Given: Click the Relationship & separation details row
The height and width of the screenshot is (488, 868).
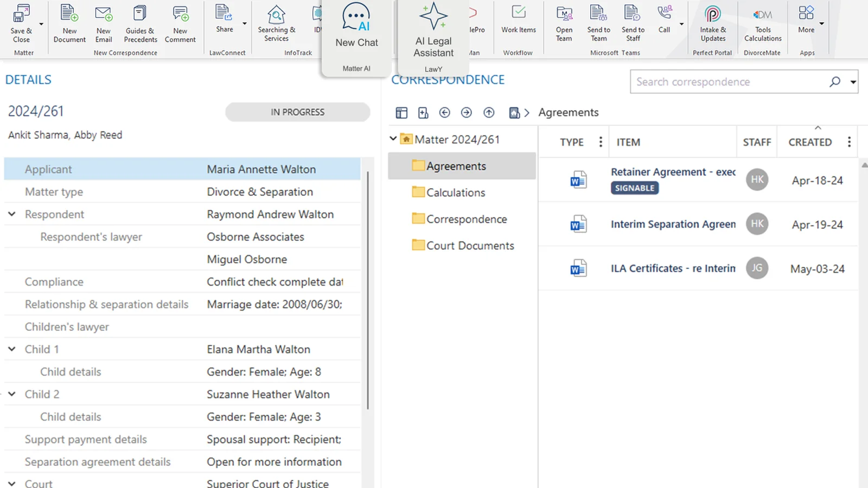Looking at the screenshot, I should pyautogui.click(x=182, y=304).
